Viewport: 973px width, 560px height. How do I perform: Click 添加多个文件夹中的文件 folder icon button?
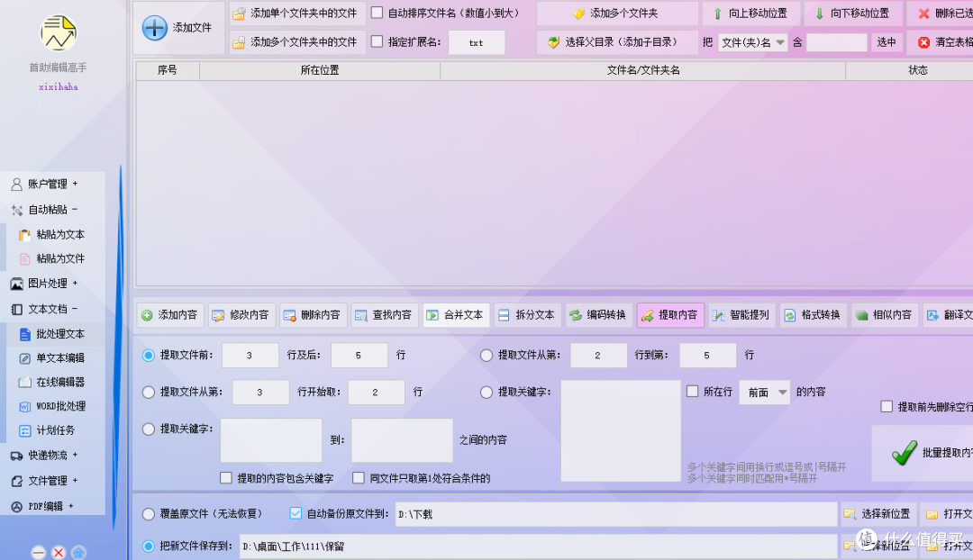296,42
